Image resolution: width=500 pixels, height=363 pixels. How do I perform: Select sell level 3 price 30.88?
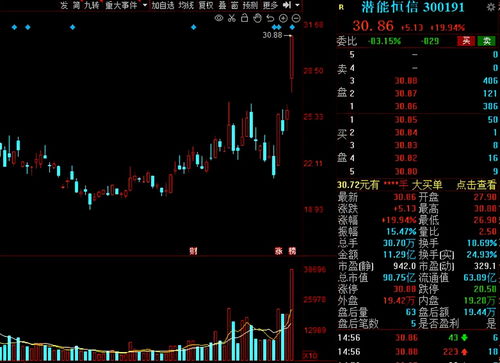tap(406, 81)
